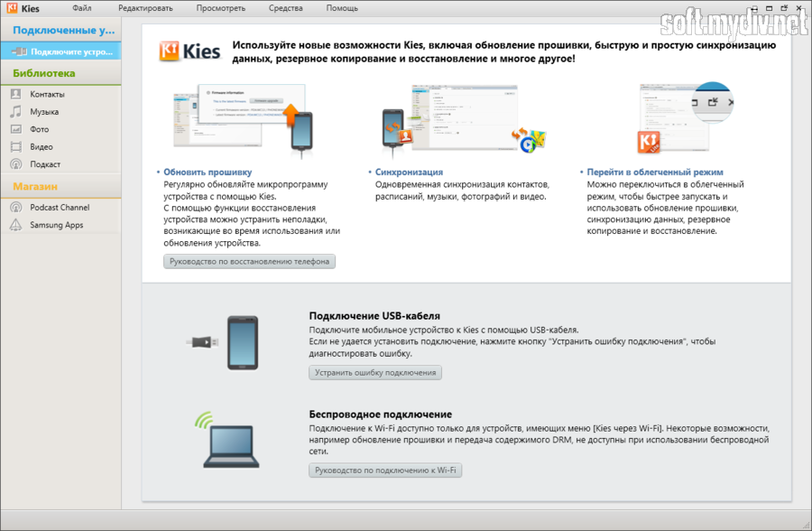Open the Средства menu
The height and width of the screenshot is (531, 812).
tap(285, 8)
